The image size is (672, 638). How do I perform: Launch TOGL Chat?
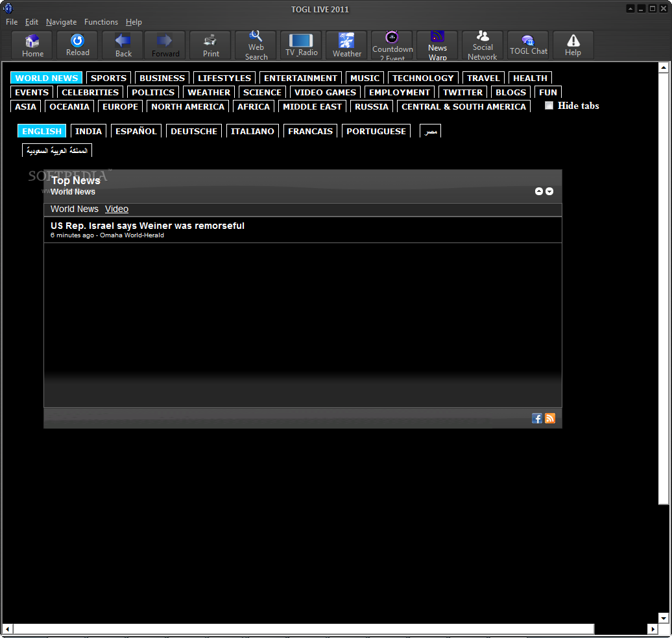coord(528,45)
